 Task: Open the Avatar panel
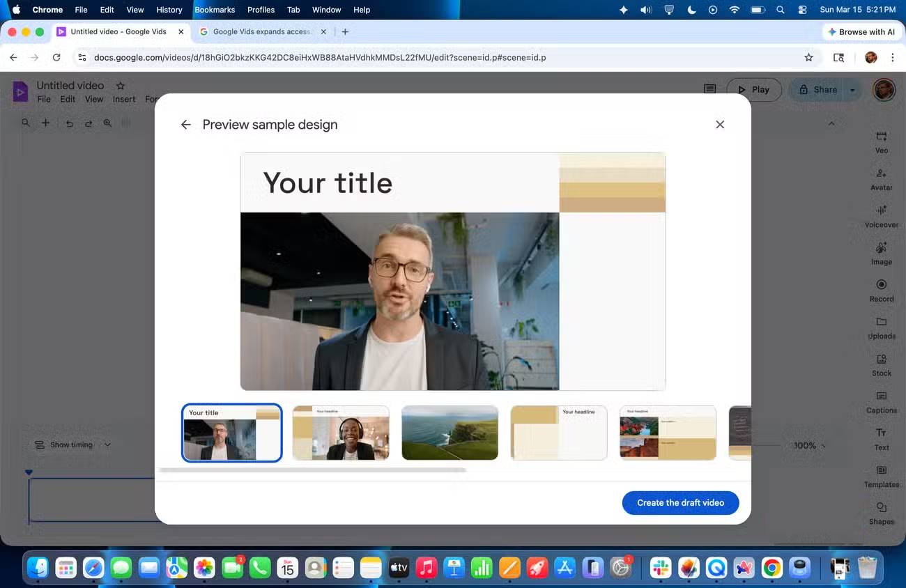881,178
